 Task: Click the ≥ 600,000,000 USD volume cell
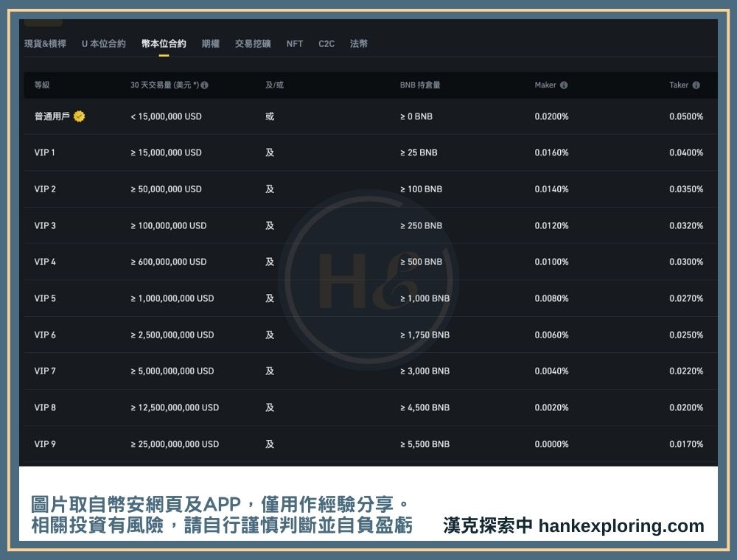click(x=168, y=262)
